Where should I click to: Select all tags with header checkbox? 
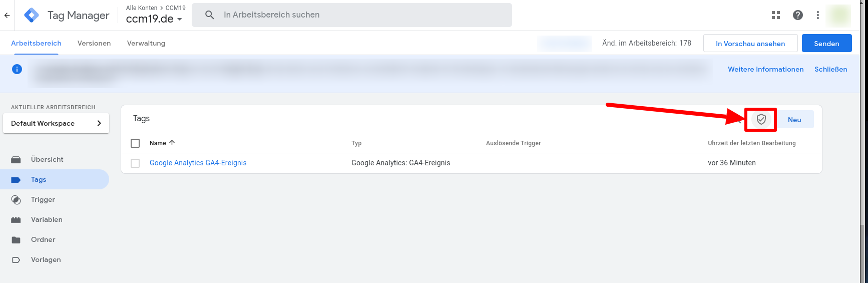click(135, 143)
